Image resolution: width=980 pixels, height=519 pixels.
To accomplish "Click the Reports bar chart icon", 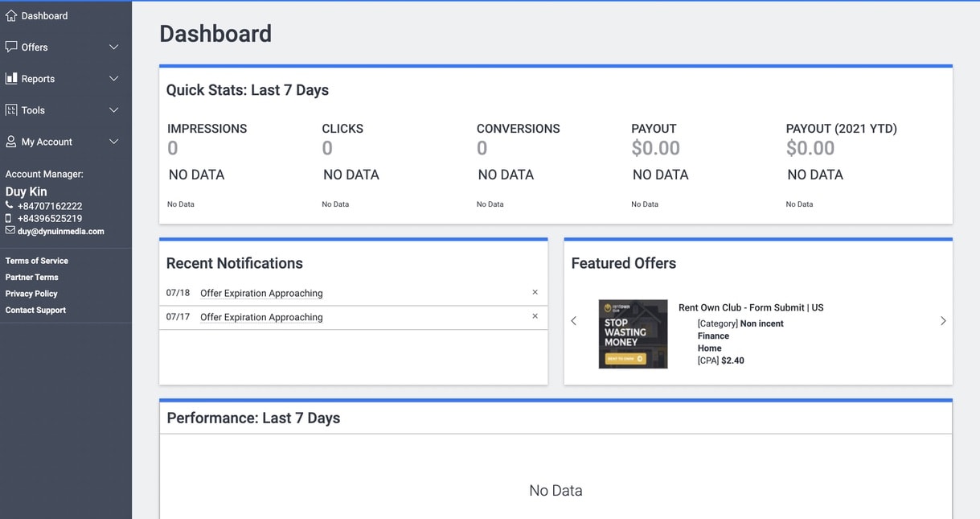I will pos(11,78).
